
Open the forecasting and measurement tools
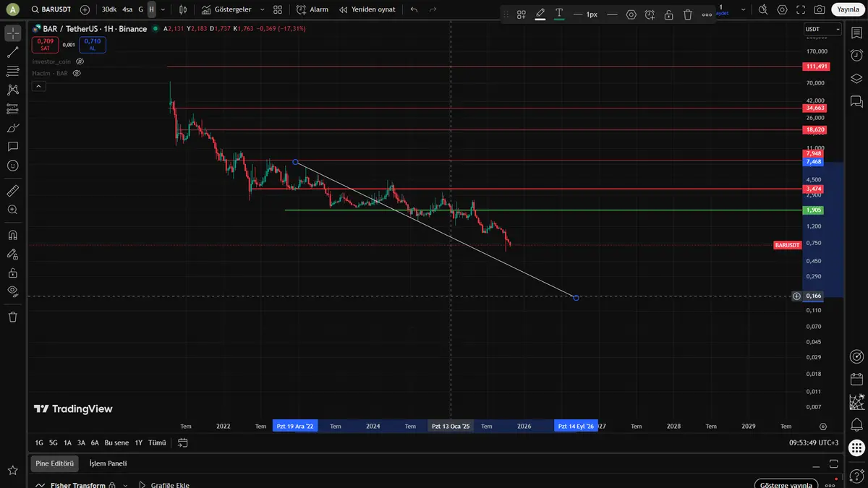pos(12,108)
